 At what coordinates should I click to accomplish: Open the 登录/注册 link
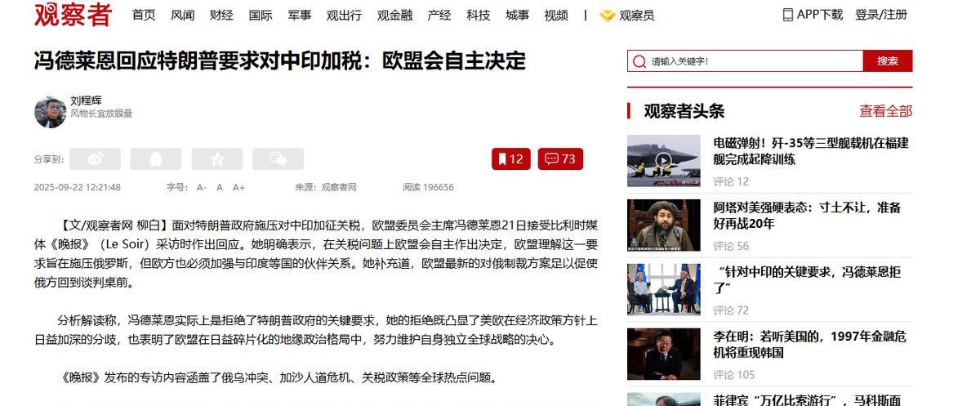click(881, 15)
